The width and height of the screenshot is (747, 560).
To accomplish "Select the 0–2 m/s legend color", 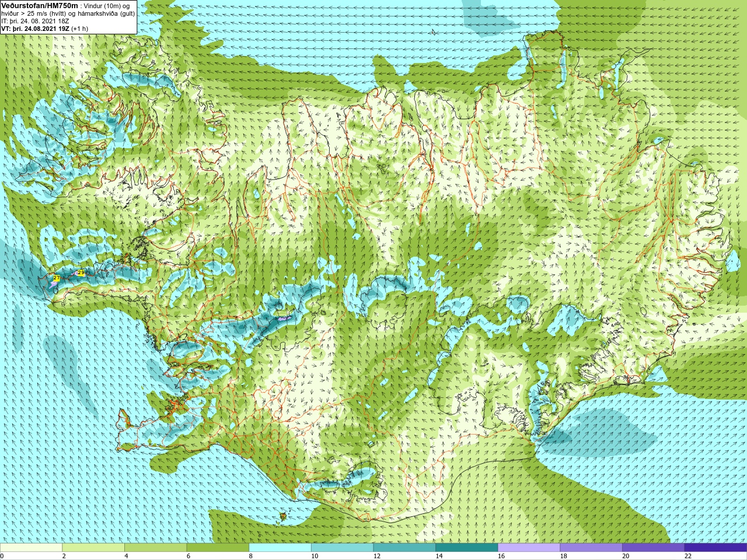I will tap(31, 548).
